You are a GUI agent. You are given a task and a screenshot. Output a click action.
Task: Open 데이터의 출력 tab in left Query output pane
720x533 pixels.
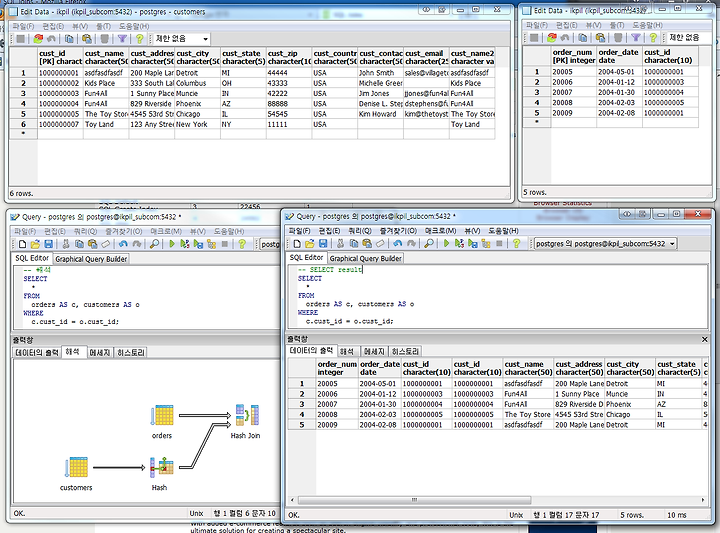[x=37, y=352]
